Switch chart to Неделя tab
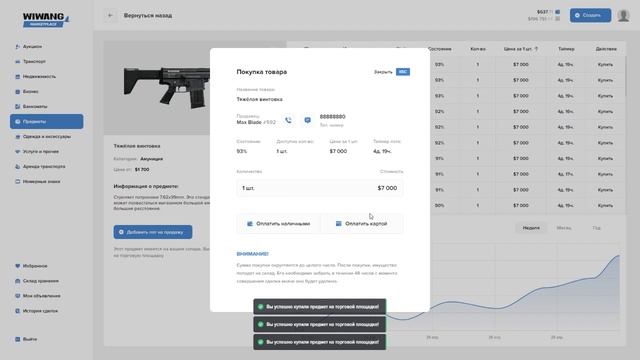This screenshot has height=360, width=640. click(x=531, y=228)
